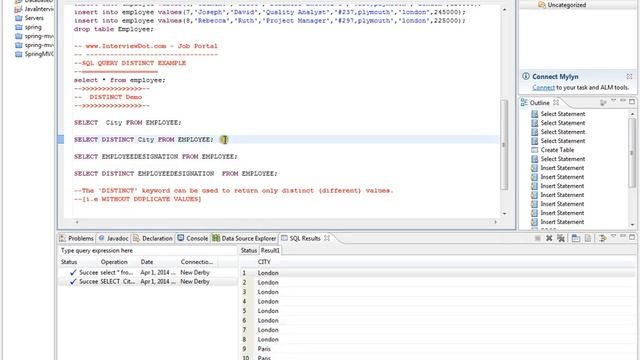Click the Connect Mylyn info icon
Image resolution: width=640 pixels, height=360 pixels.
coord(526,76)
